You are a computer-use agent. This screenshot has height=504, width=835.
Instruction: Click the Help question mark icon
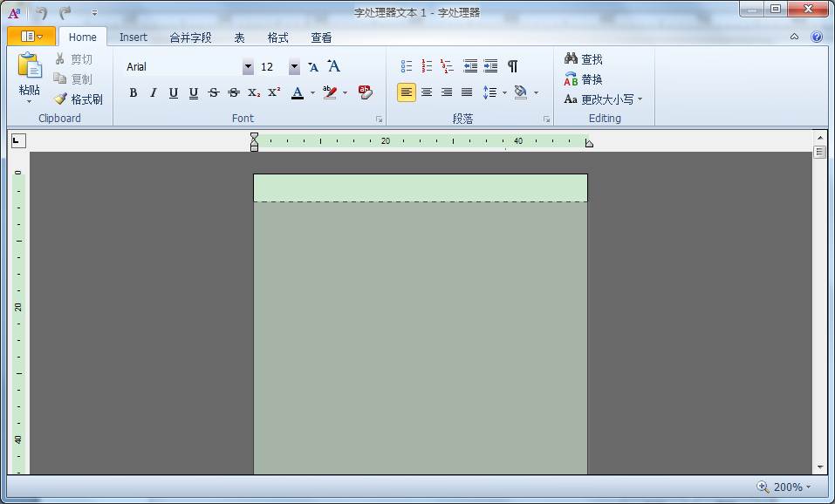tap(817, 37)
